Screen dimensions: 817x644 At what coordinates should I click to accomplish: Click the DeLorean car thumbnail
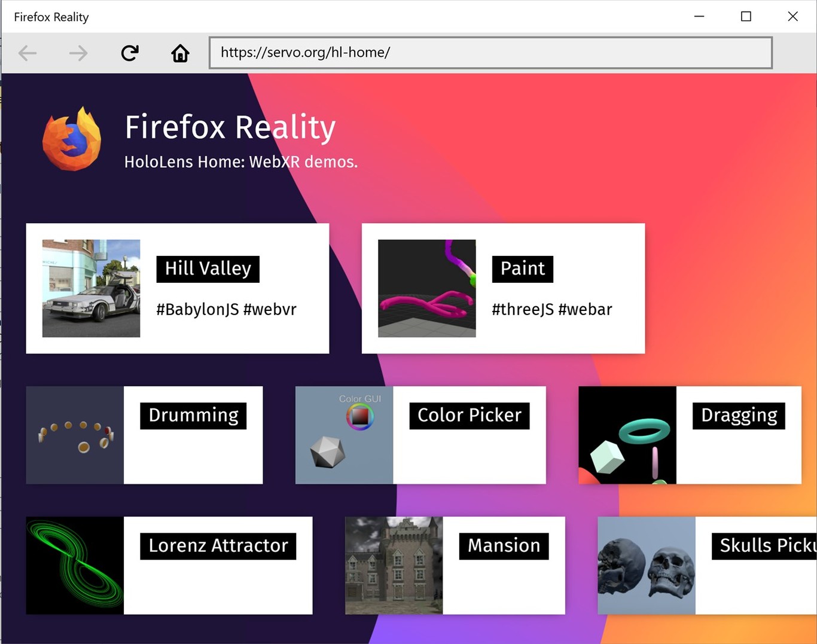click(x=91, y=288)
